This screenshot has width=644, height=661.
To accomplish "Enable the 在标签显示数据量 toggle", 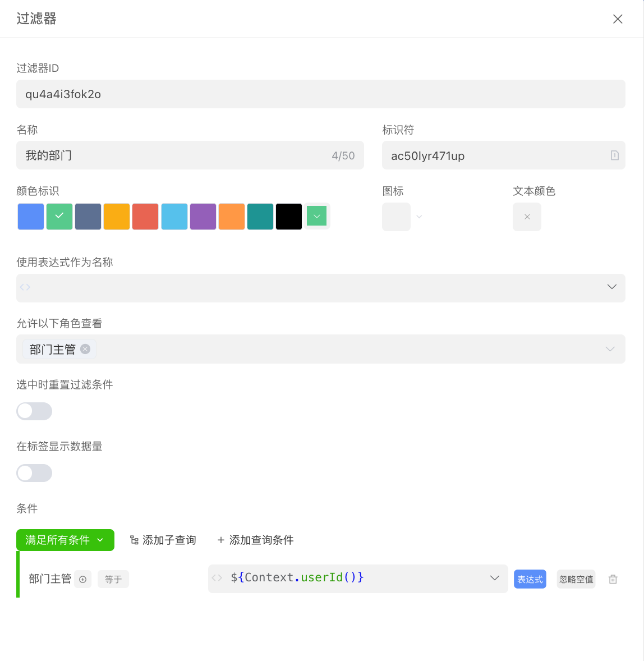I will (x=34, y=472).
